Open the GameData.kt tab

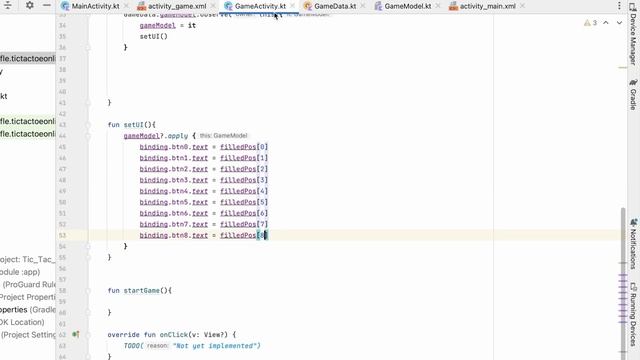click(335, 6)
